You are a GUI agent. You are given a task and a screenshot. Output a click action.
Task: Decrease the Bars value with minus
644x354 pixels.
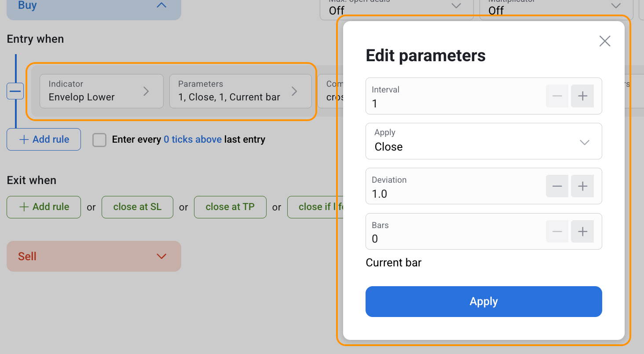(557, 232)
